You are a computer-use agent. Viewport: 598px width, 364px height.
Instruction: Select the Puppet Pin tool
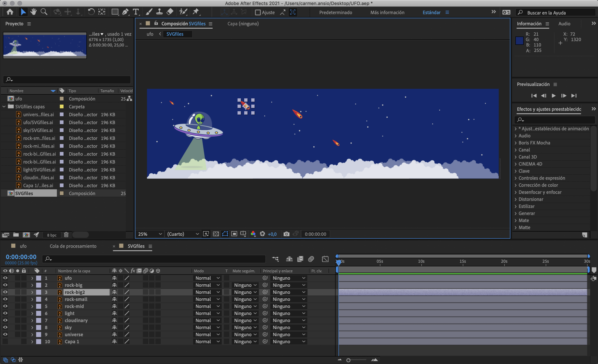pyautogui.click(x=196, y=12)
